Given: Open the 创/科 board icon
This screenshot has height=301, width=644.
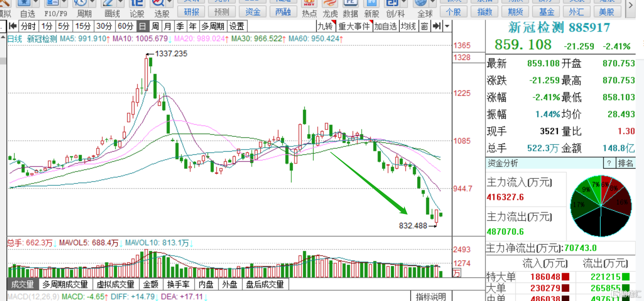Looking at the screenshot, I should (x=392, y=3).
